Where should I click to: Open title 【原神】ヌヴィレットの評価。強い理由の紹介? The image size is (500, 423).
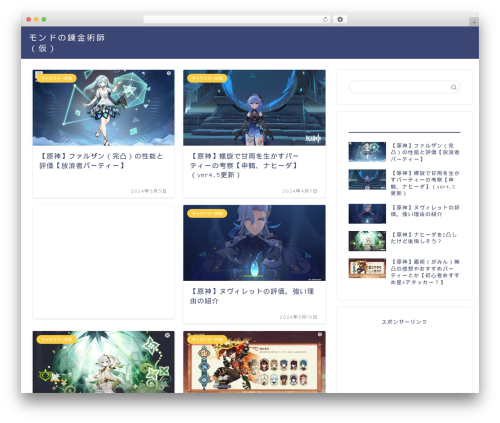pos(252,296)
